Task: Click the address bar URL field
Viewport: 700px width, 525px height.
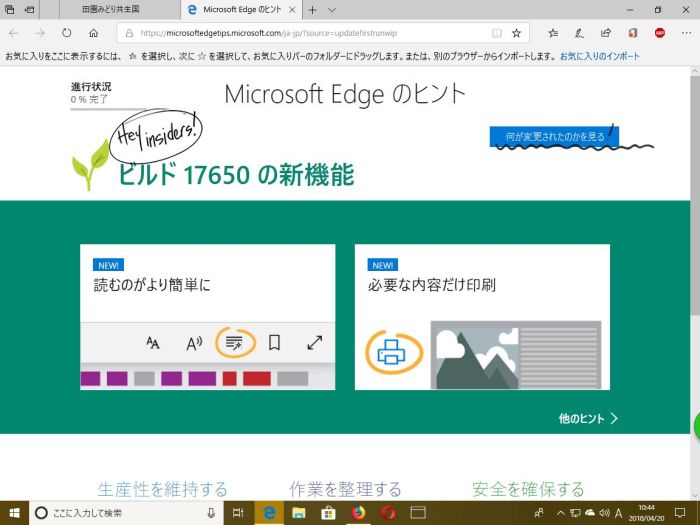Action: point(300,33)
